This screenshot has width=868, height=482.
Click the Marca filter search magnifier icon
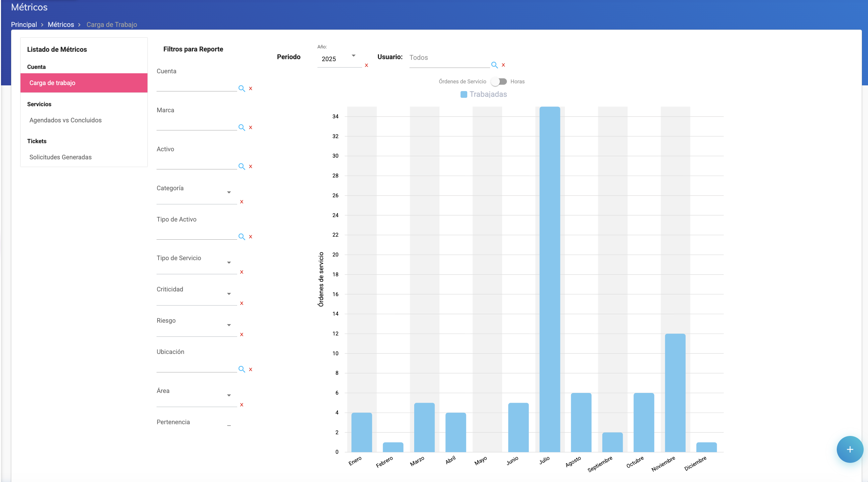pos(242,128)
